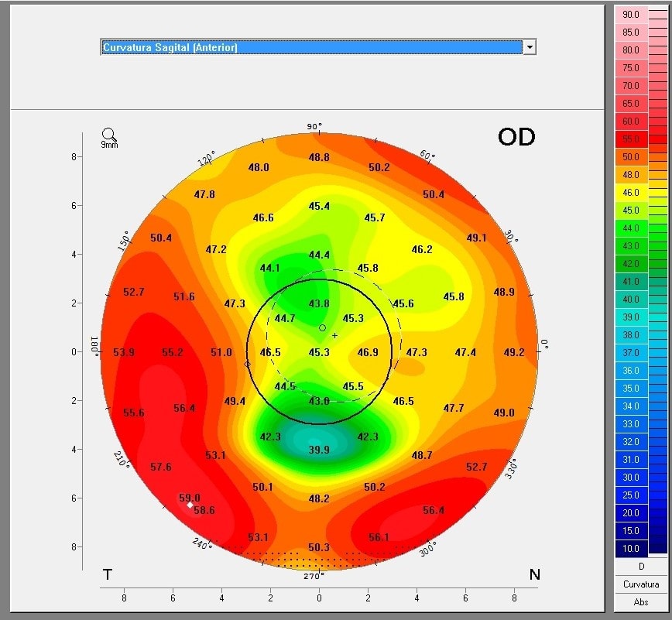Pick the 39.0 cyan scale swatch
672x620 pixels.
(631, 317)
